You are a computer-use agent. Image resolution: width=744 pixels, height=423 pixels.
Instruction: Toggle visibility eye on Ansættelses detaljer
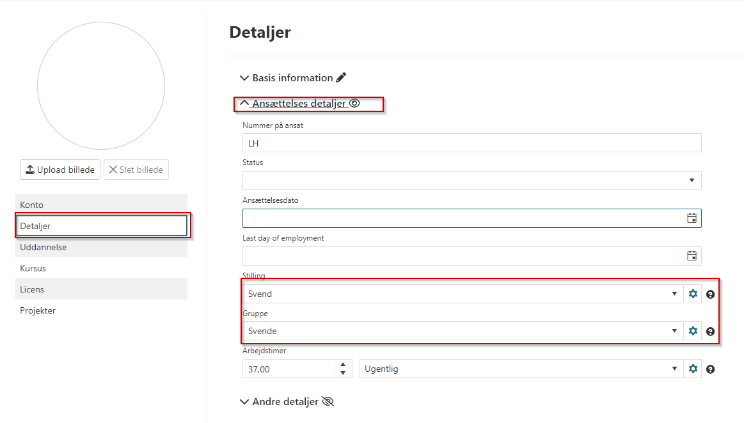pyautogui.click(x=354, y=103)
